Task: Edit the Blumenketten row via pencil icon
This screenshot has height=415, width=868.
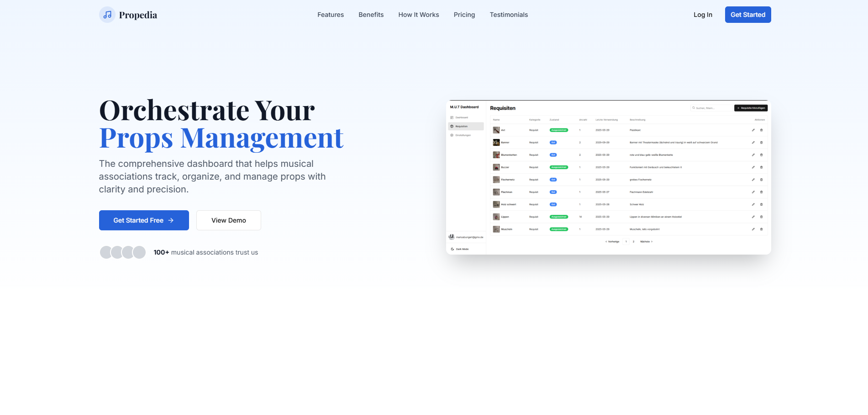Action: point(753,155)
